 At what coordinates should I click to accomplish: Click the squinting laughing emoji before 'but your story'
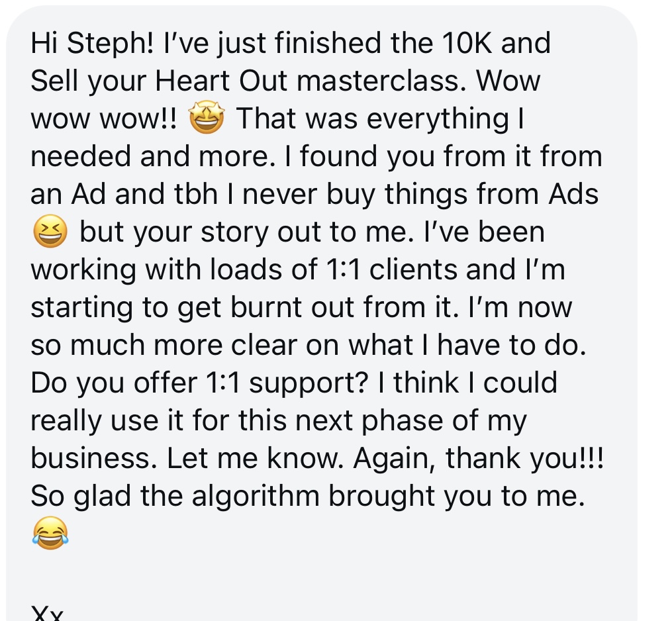[x=50, y=232]
